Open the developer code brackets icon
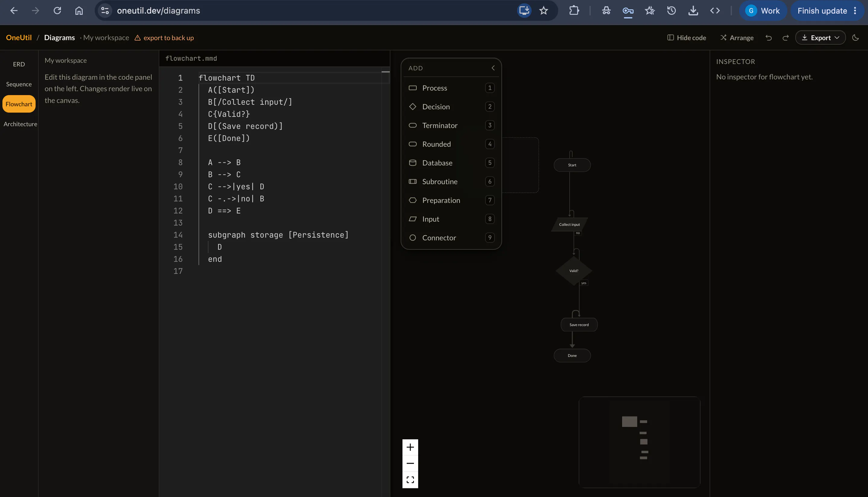Viewport: 868px width, 497px height. click(x=715, y=11)
